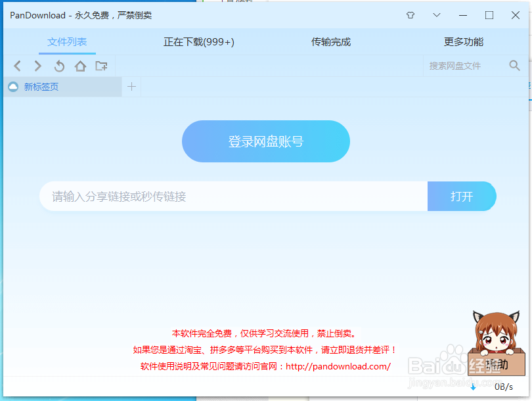Go back with the left arrow
Image resolution: width=532 pixels, height=401 pixels.
pyautogui.click(x=18, y=66)
